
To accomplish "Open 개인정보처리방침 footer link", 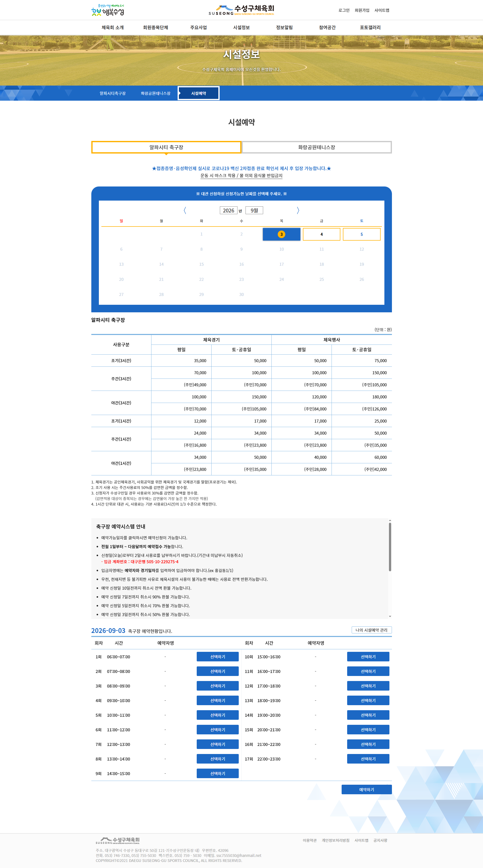I will tap(336, 840).
